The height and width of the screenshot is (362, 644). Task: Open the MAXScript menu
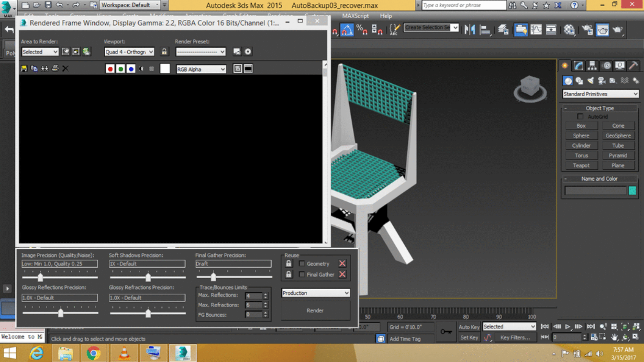click(355, 16)
